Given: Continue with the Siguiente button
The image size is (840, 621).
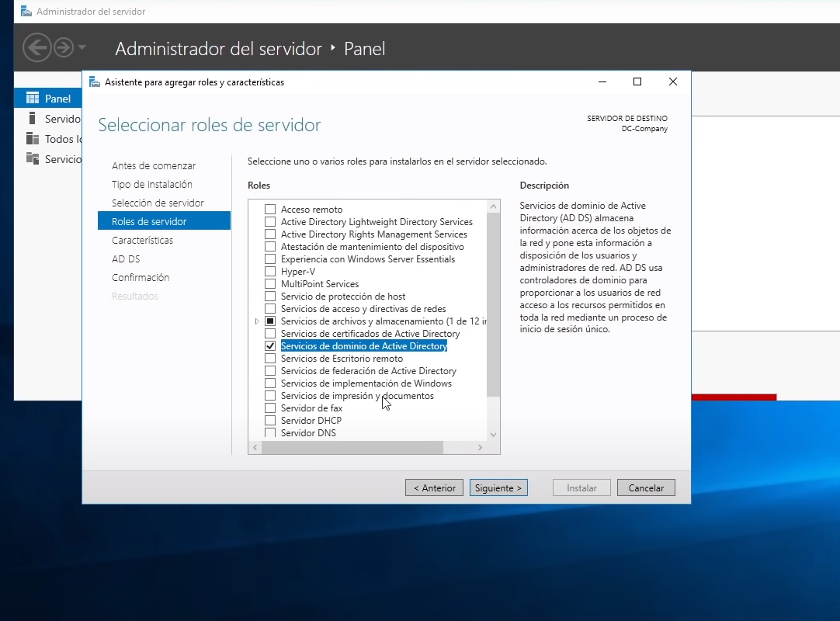Looking at the screenshot, I should pos(498,487).
